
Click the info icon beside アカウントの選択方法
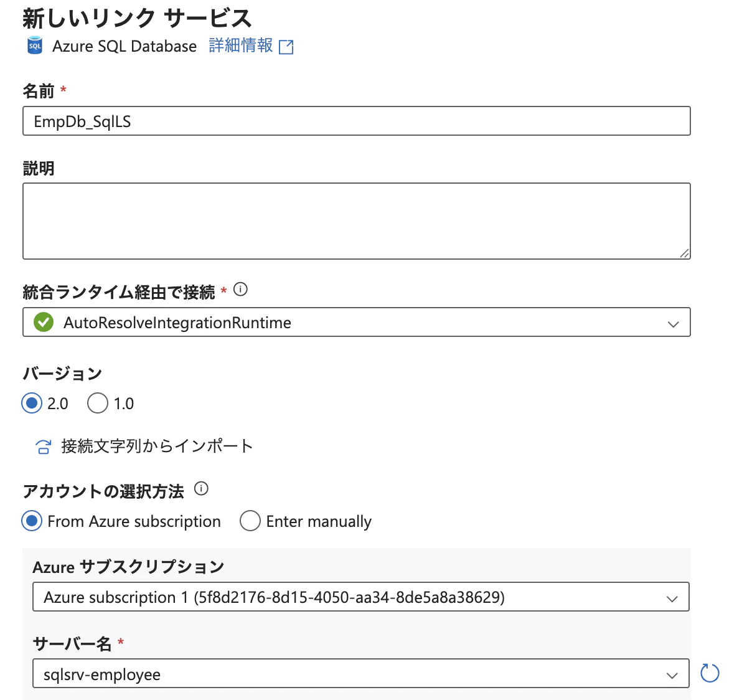click(201, 490)
